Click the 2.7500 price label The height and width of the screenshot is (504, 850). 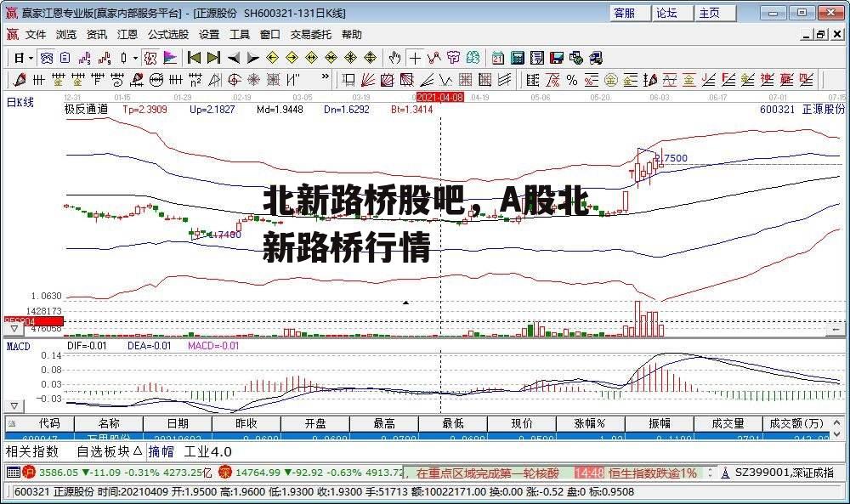pyautogui.click(x=671, y=158)
